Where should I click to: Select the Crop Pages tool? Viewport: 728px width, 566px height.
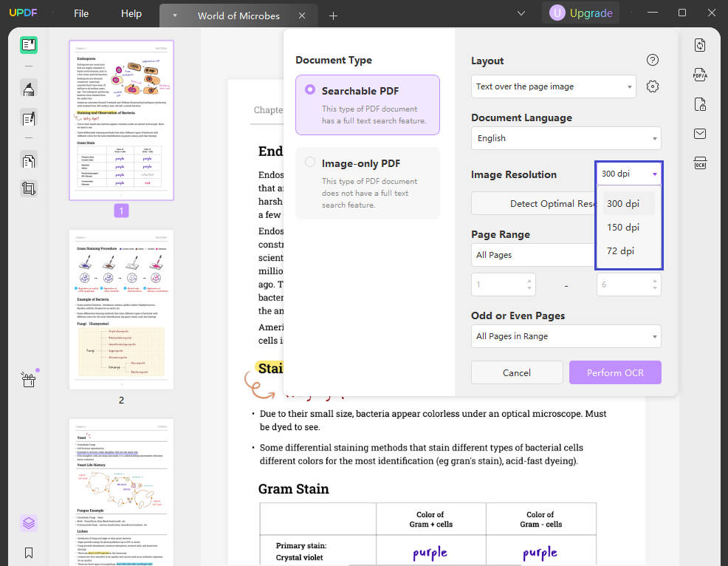(x=28, y=188)
